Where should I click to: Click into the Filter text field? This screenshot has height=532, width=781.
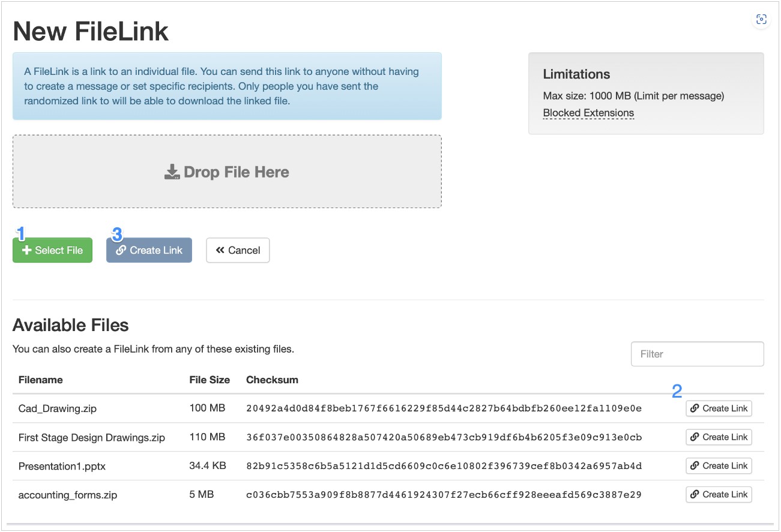(697, 354)
